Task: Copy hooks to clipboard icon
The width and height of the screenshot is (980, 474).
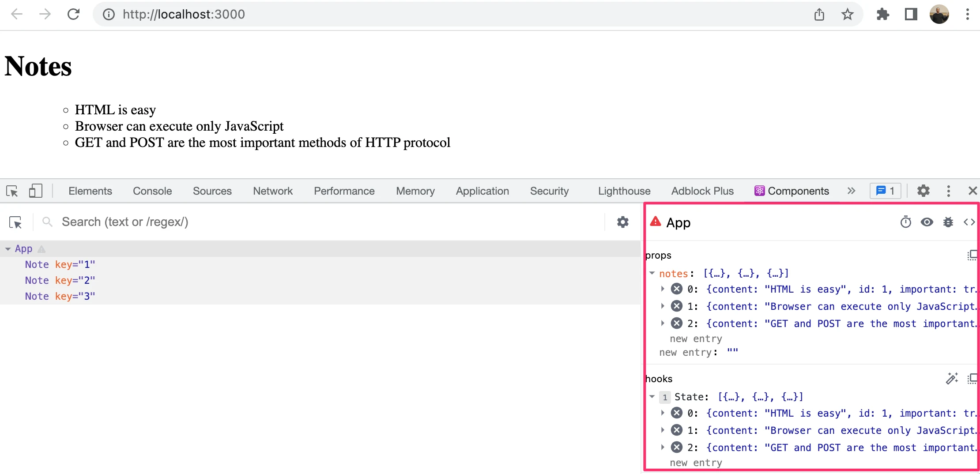Action: 972,379
